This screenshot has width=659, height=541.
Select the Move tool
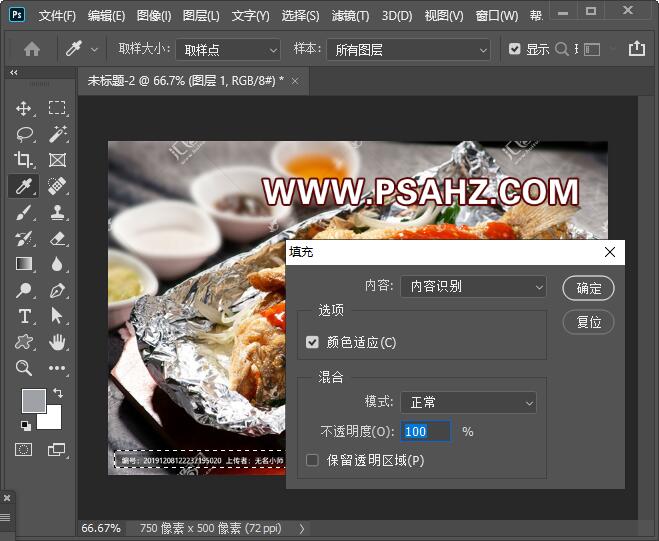[x=24, y=108]
